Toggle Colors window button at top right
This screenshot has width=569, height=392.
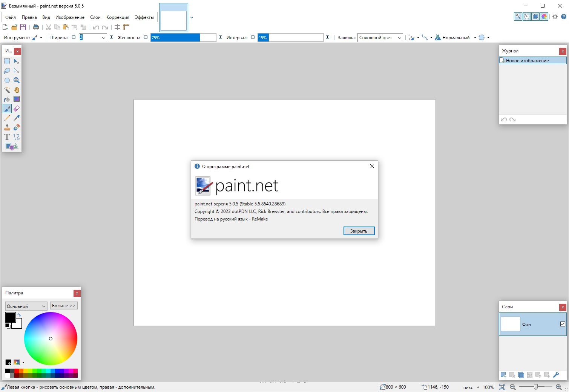click(544, 17)
